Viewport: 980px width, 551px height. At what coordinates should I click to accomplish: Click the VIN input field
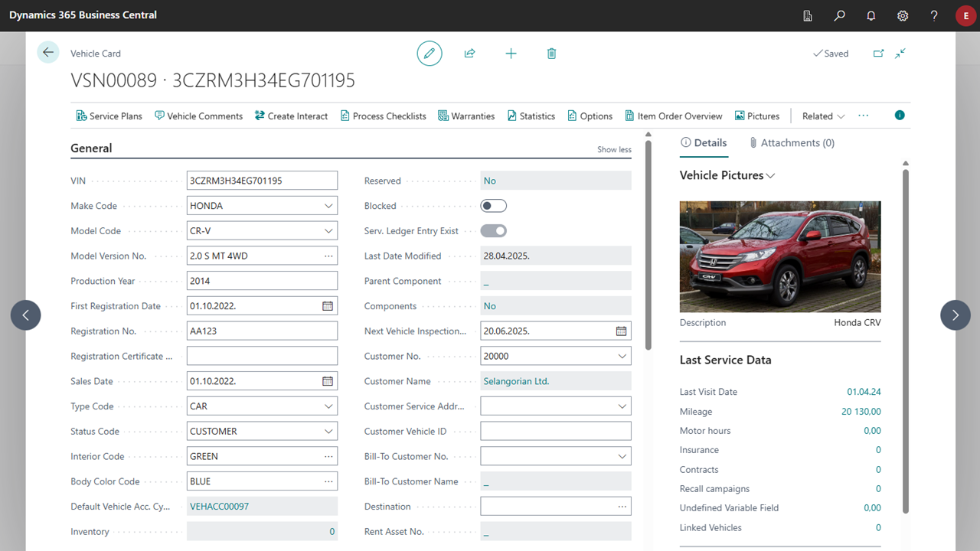[262, 181]
